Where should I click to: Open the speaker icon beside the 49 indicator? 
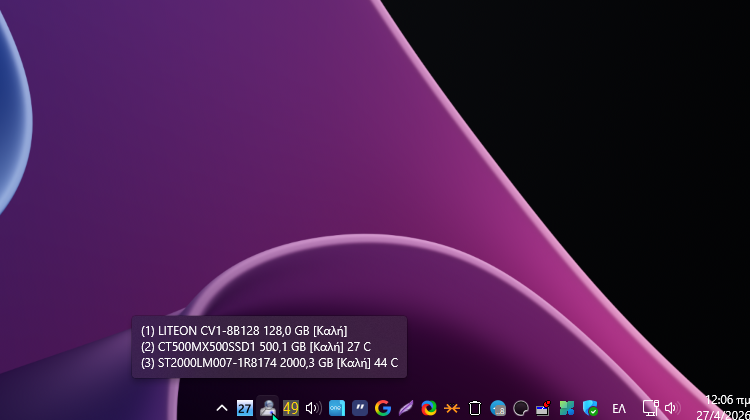point(313,408)
